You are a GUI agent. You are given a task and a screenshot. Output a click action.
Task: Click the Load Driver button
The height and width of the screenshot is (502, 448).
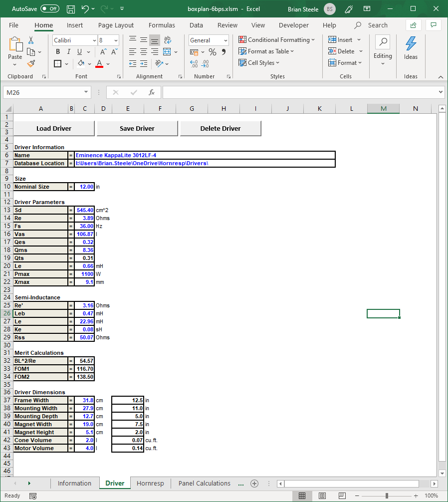pyautogui.click(x=54, y=128)
